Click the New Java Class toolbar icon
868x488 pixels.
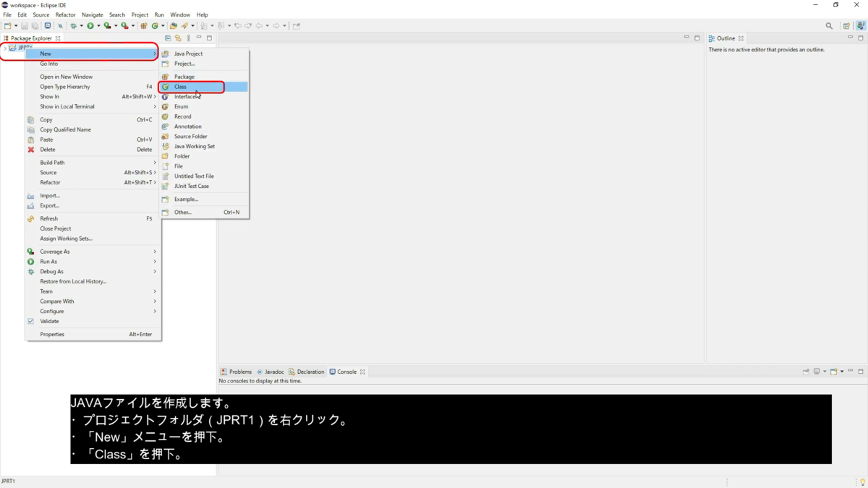click(155, 25)
